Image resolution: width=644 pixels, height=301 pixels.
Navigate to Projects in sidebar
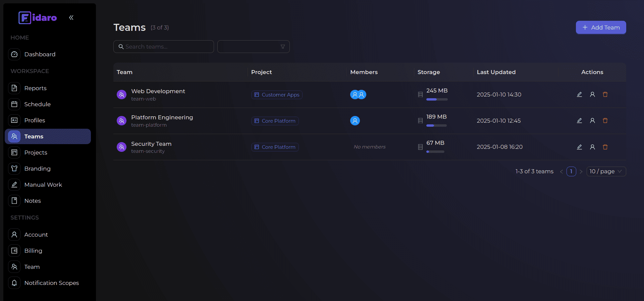(x=36, y=153)
